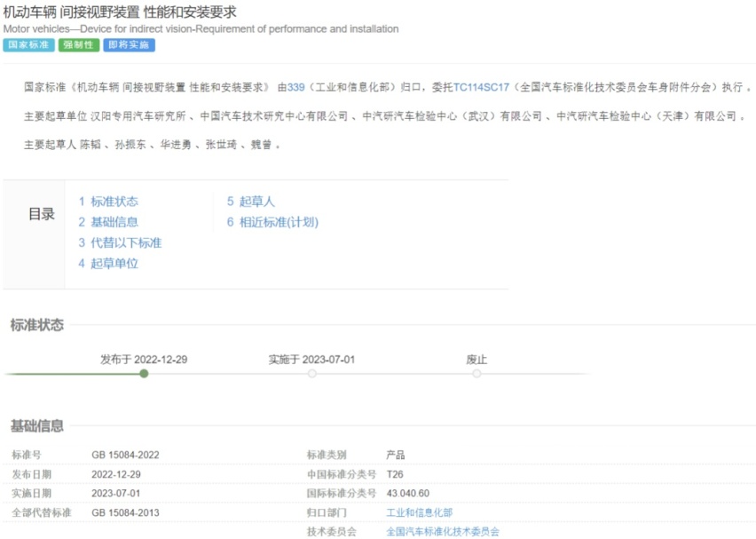The height and width of the screenshot is (539, 756).
Task: Click the 目录 contents label
Action: click(42, 214)
